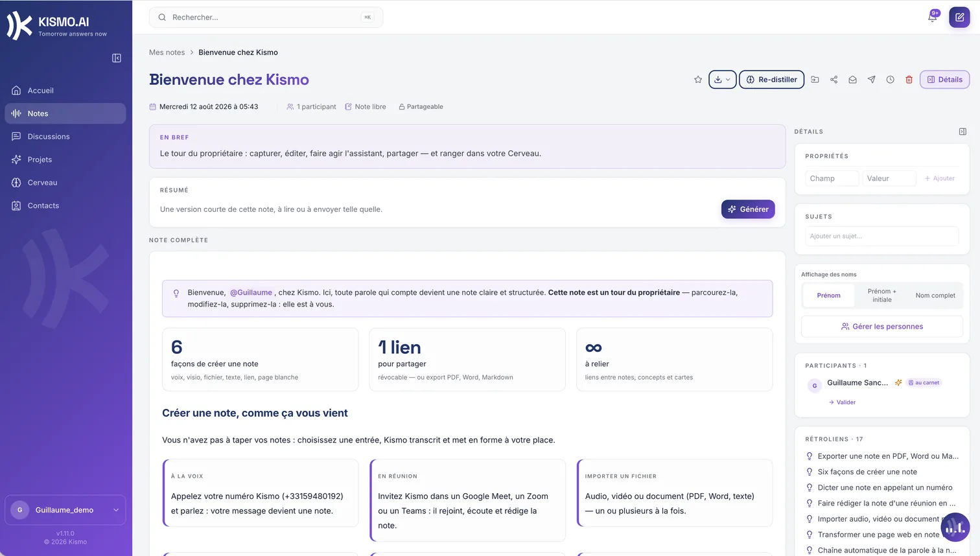Open the floating Kismo assistant bubble
This screenshot has height=556, width=980.
(955, 527)
